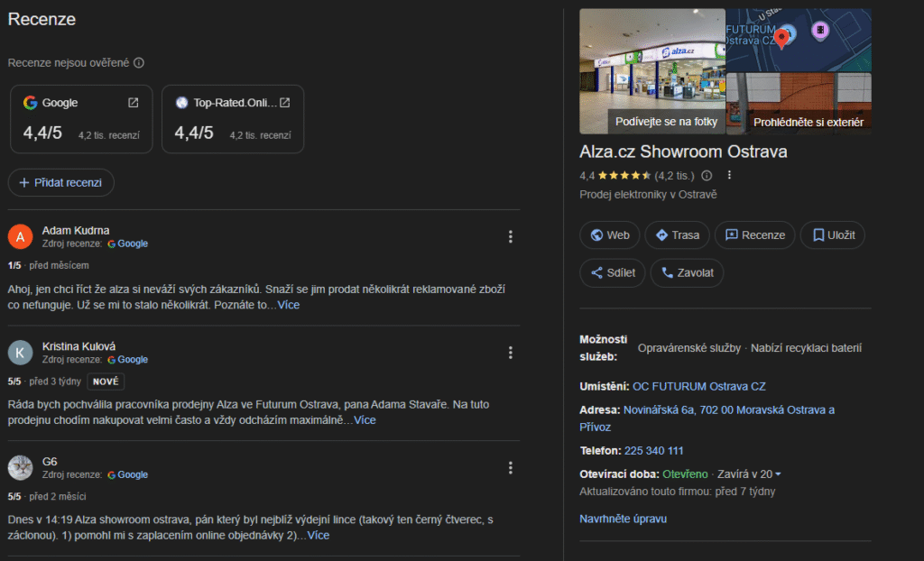Click reviewer name 'Kristina Kulová'
This screenshot has height=561, width=924.
[x=79, y=346]
